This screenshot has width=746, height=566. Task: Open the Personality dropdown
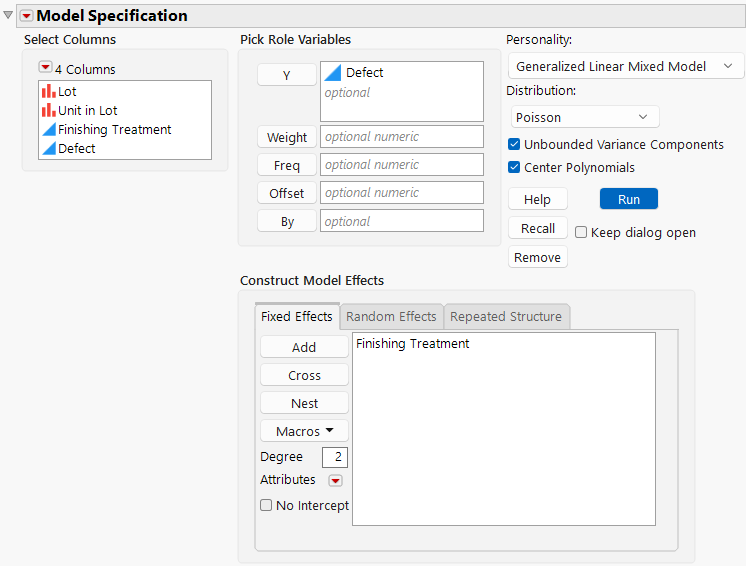click(625, 66)
